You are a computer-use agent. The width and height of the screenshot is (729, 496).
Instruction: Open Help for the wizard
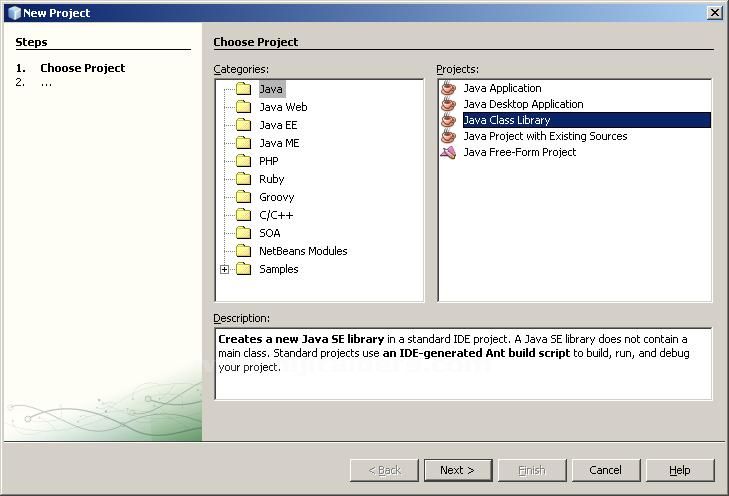pyautogui.click(x=680, y=470)
